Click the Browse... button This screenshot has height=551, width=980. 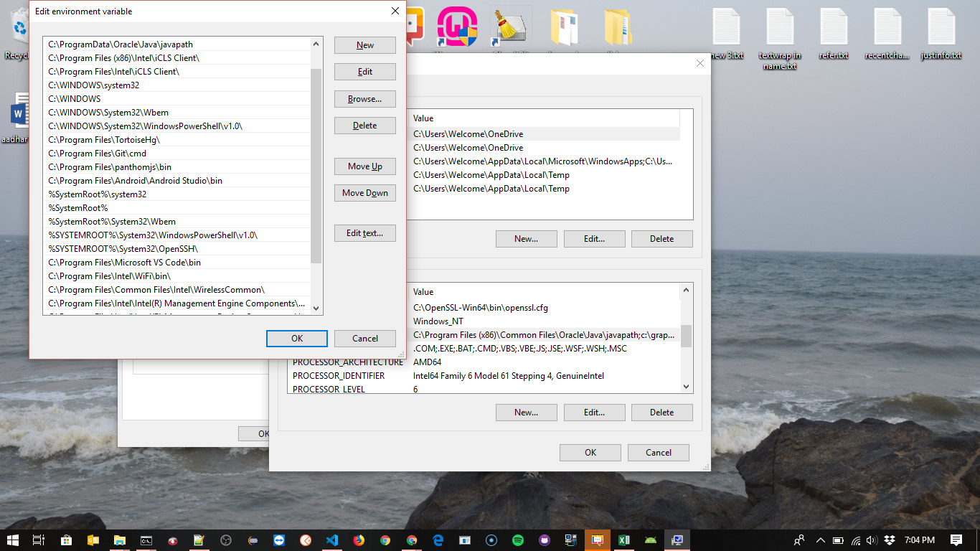coord(365,99)
